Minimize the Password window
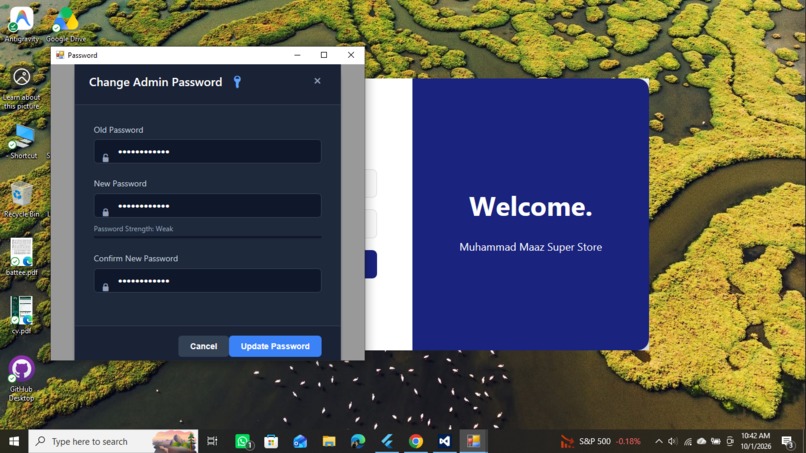Screen dimensions: 806x453 click(x=297, y=55)
